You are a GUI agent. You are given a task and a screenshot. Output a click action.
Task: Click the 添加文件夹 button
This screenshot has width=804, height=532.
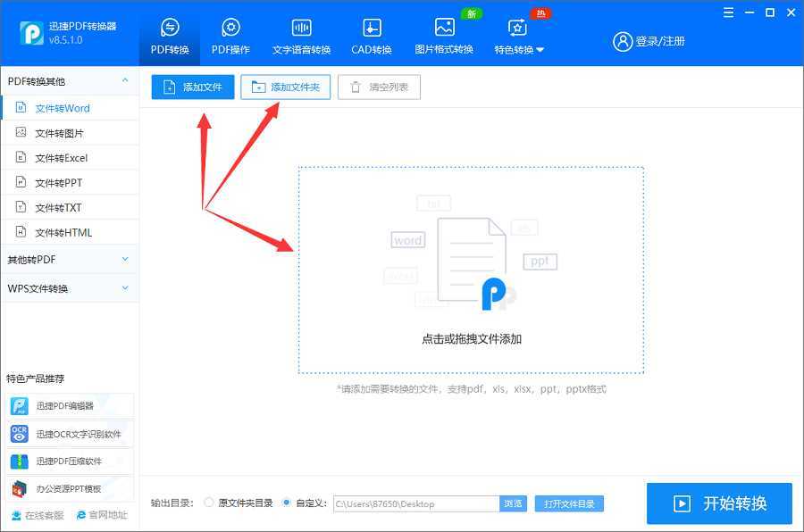pyautogui.click(x=286, y=87)
